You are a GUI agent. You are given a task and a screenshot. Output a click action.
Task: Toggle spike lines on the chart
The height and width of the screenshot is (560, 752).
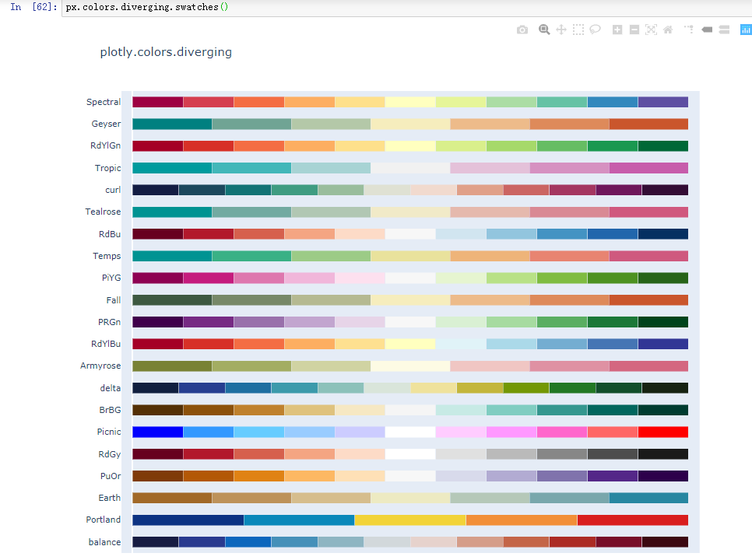click(x=687, y=30)
